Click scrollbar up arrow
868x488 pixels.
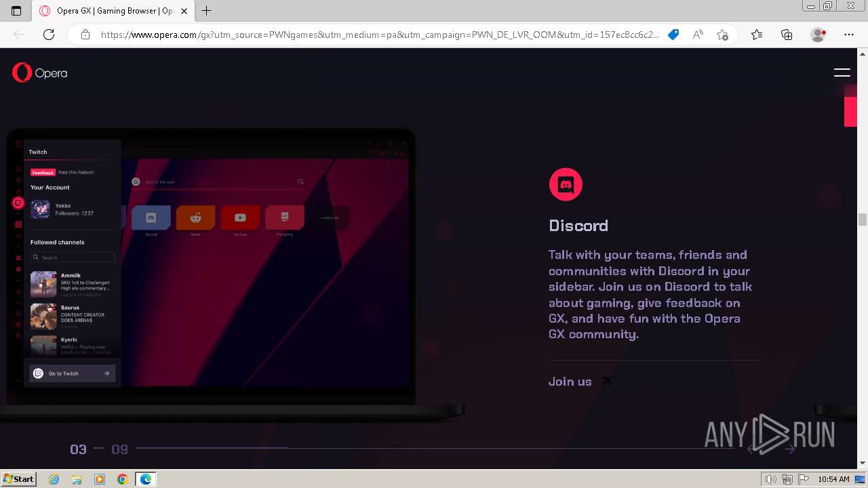[863, 54]
